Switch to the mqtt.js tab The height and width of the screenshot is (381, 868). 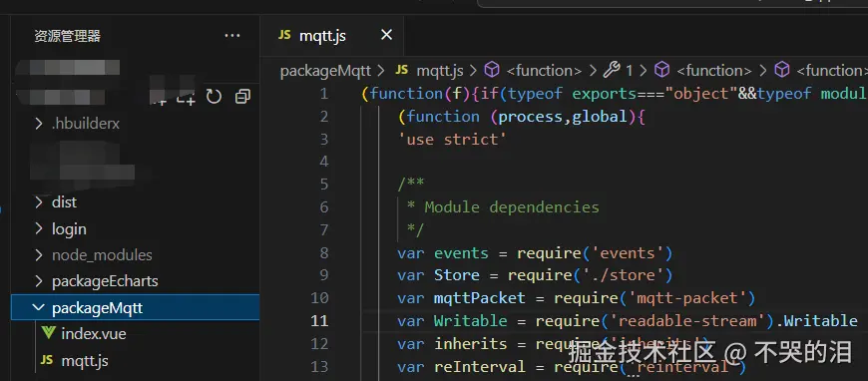coord(331,36)
